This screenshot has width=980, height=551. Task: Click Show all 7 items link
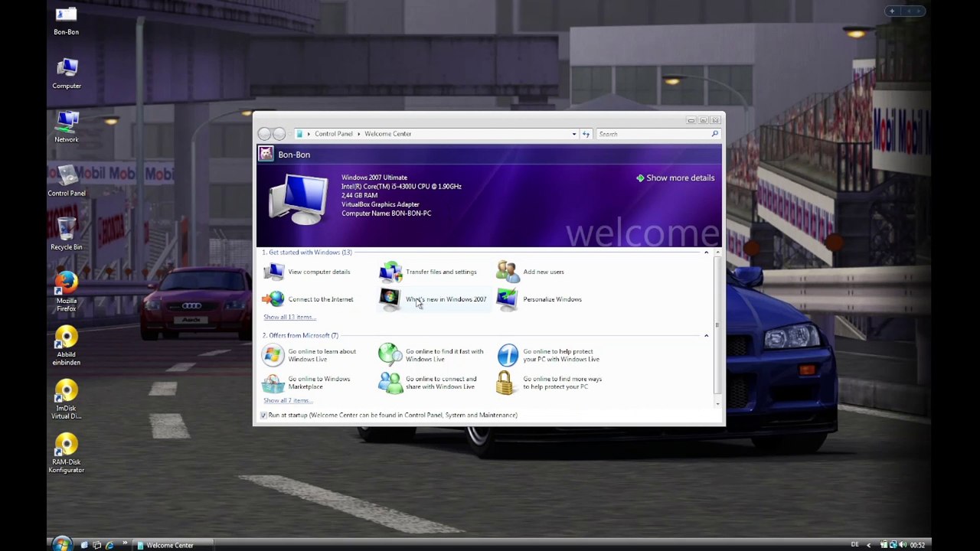(x=286, y=400)
